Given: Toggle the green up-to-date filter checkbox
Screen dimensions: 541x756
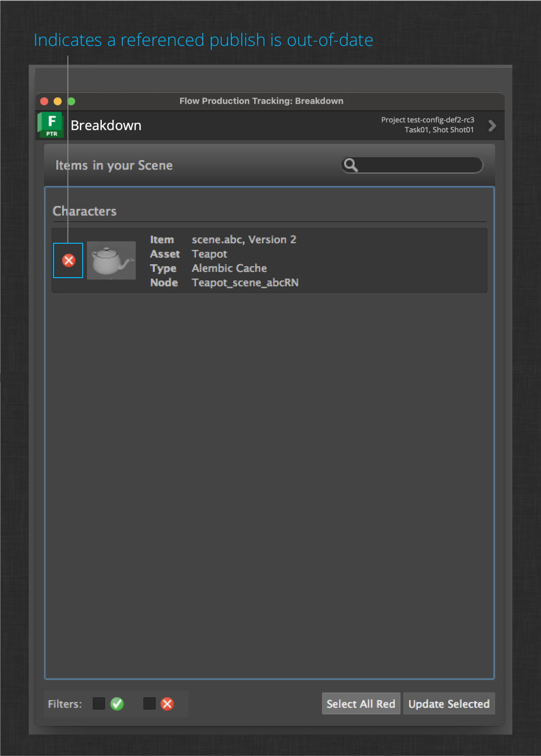Looking at the screenshot, I should pyautogui.click(x=99, y=703).
